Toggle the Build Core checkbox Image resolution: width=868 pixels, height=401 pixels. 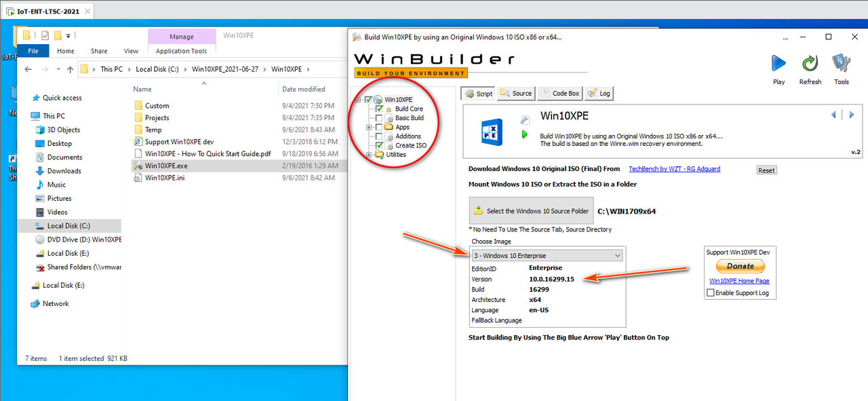tap(380, 109)
